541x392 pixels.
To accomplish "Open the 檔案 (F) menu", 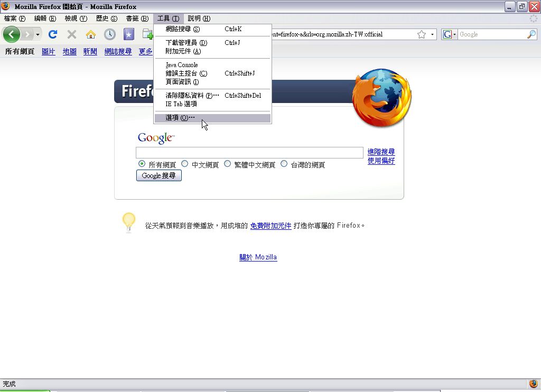I will (x=15, y=18).
